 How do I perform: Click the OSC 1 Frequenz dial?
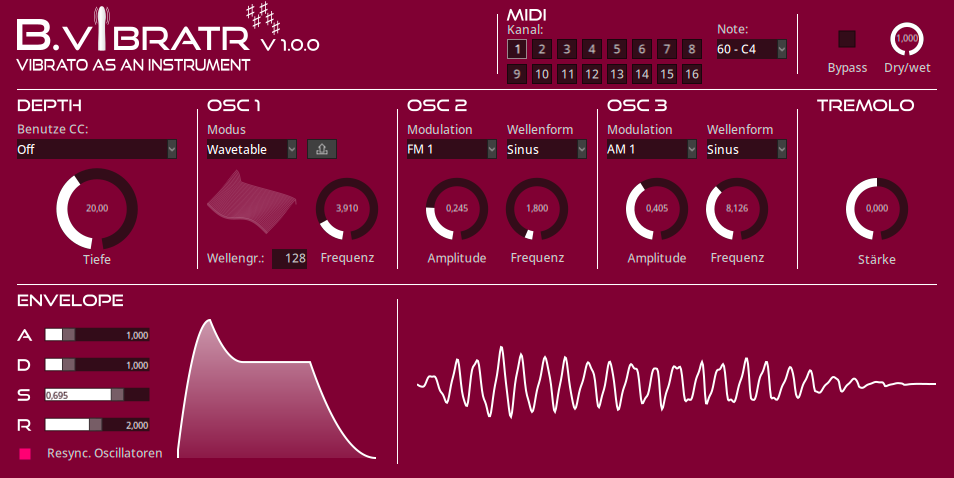(347, 209)
